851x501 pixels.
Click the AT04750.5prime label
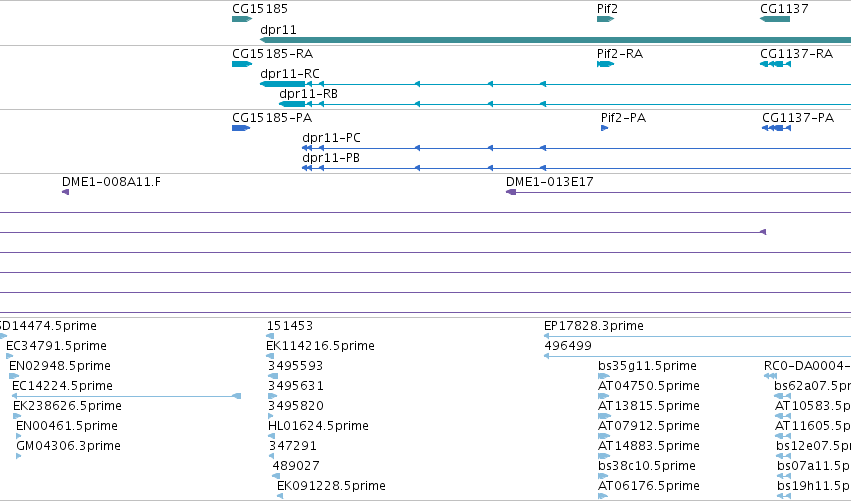649,386
